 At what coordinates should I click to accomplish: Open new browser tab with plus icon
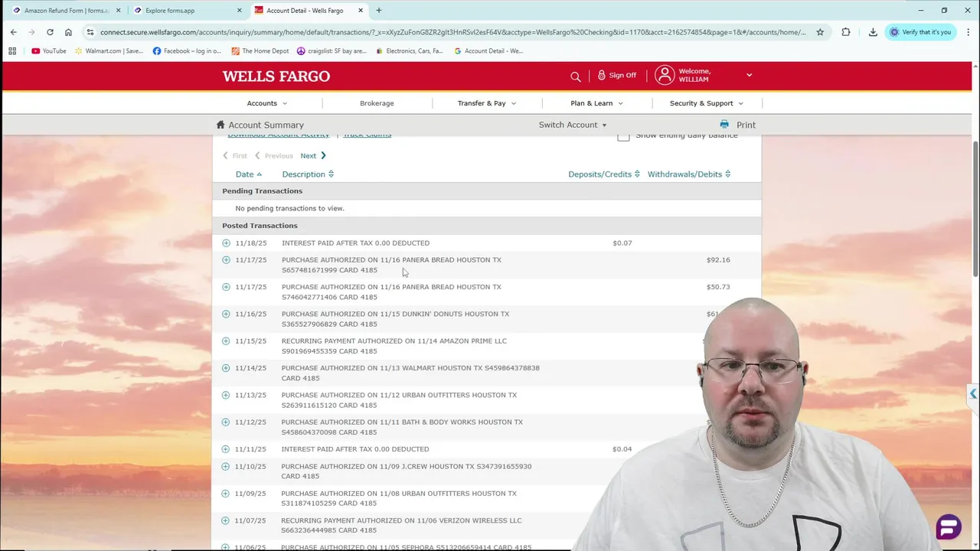[x=378, y=11]
